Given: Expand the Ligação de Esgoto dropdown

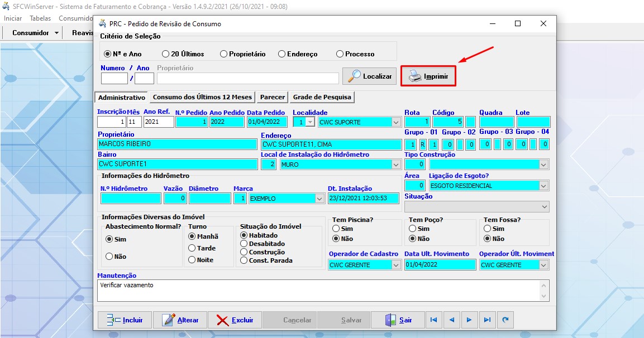Looking at the screenshot, I should 543,186.
